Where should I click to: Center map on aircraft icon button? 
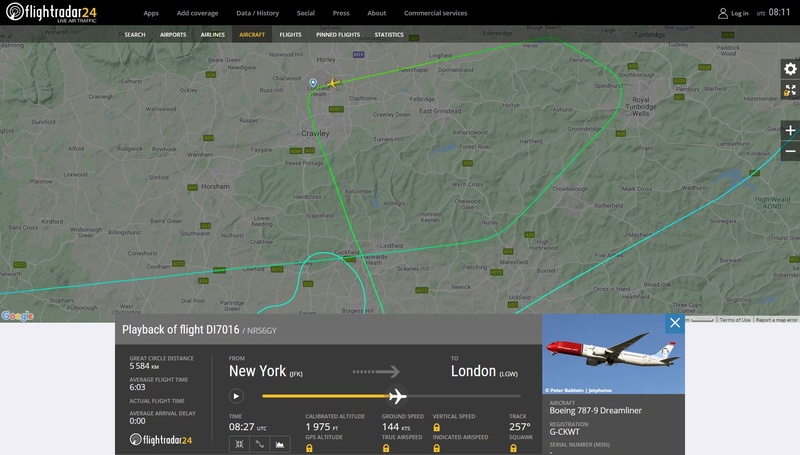click(239, 444)
